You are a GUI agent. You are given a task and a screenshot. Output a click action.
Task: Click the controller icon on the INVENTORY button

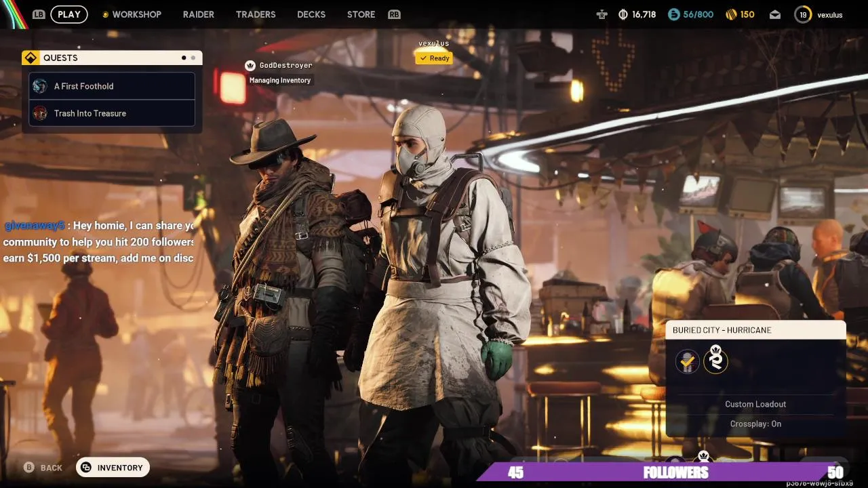(x=87, y=468)
